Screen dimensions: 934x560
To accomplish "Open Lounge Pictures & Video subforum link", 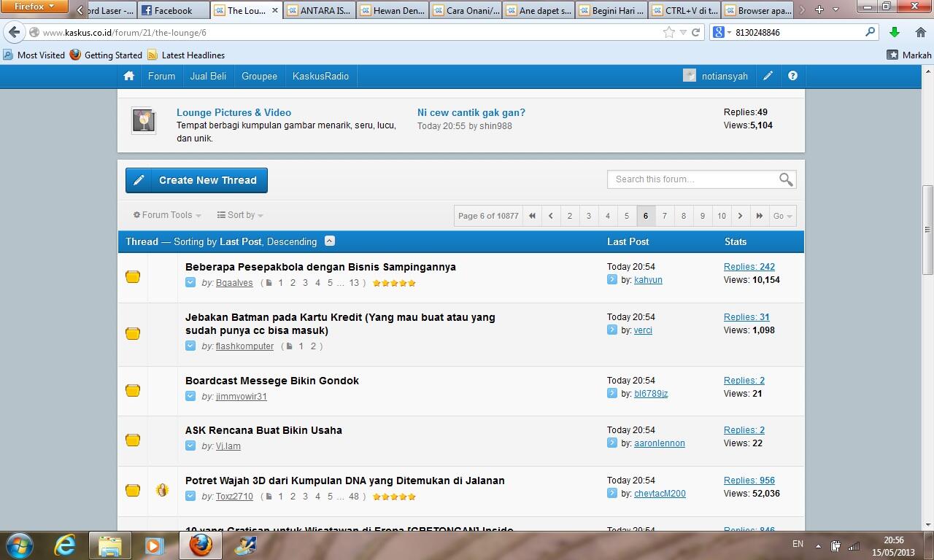I will (x=233, y=112).
